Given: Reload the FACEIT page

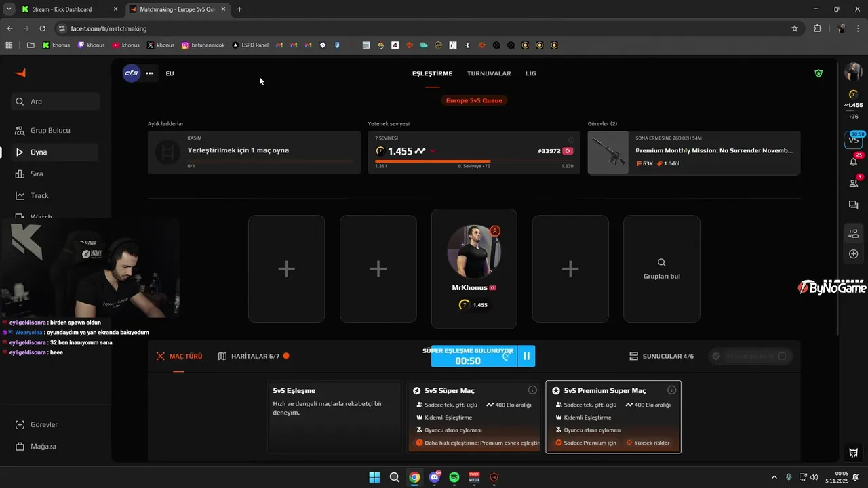Looking at the screenshot, I should pos(42,28).
